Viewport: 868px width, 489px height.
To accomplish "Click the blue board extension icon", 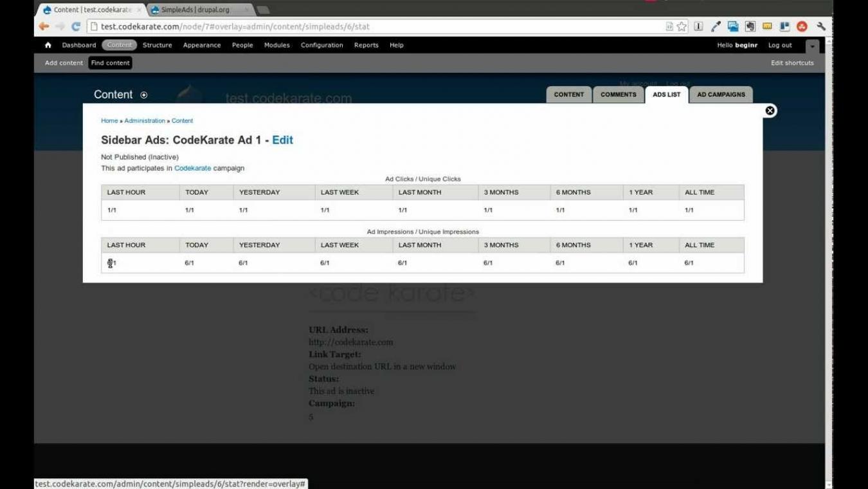I will pyautogui.click(x=784, y=26).
